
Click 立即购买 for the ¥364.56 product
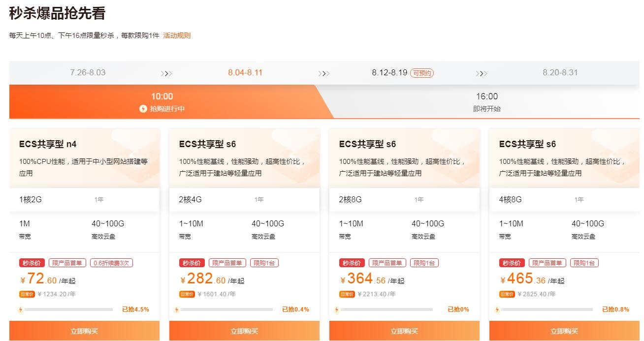pyautogui.click(x=404, y=331)
